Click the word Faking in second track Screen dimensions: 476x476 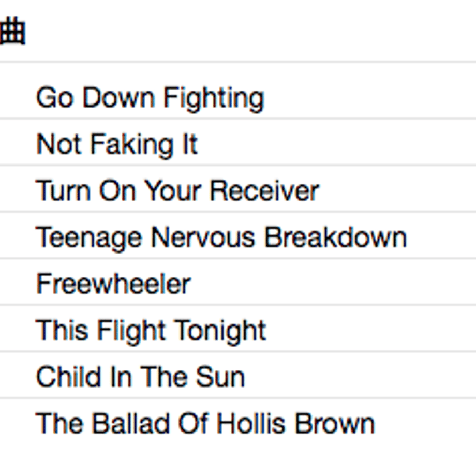click(132, 145)
